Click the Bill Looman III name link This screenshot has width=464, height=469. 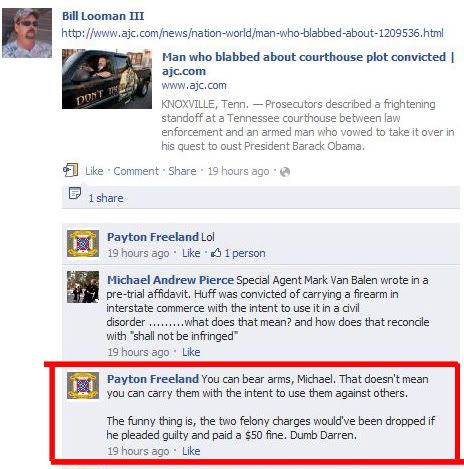[103, 16]
